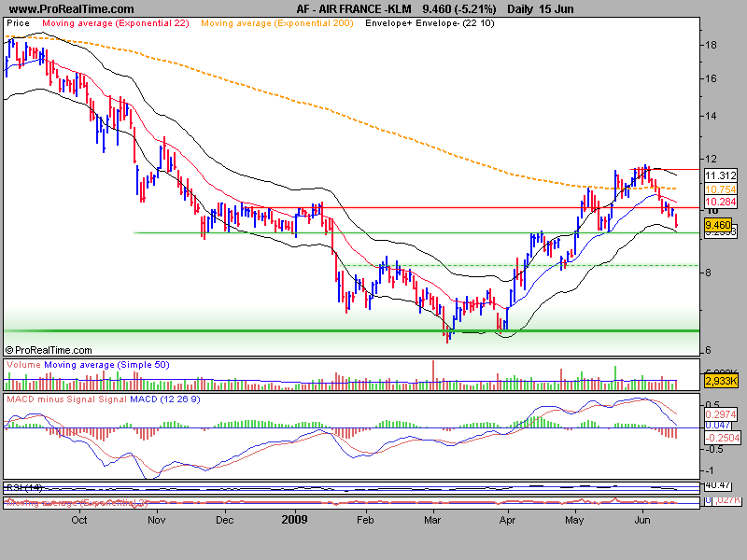Select Moving average (Exponential 200) legend
747x560 pixels.
276,22
